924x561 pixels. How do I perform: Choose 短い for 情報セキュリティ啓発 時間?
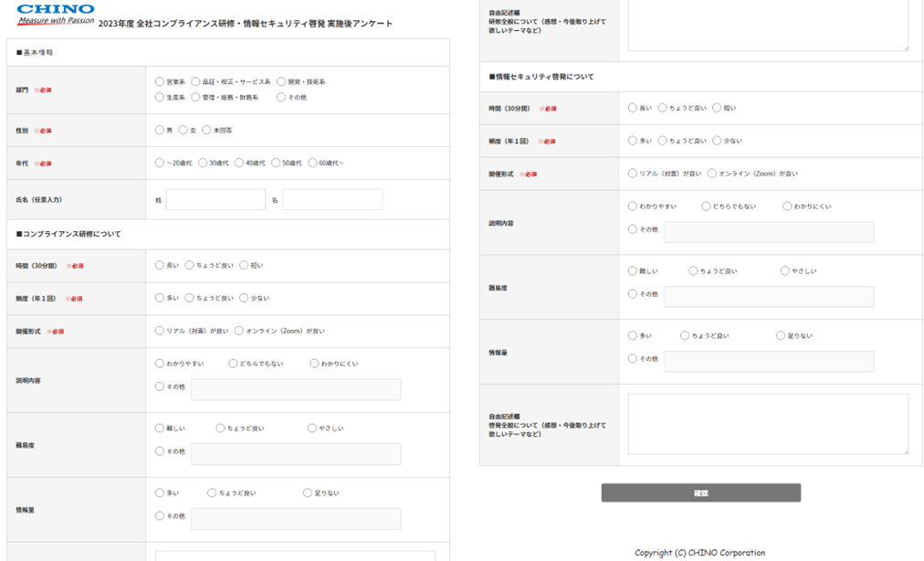pyautogui.click(x=719, y=107)
